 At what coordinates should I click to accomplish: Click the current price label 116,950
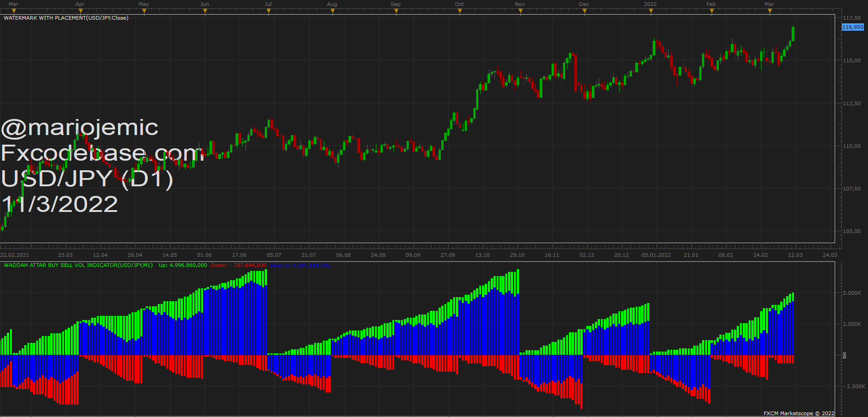[853, 27]
